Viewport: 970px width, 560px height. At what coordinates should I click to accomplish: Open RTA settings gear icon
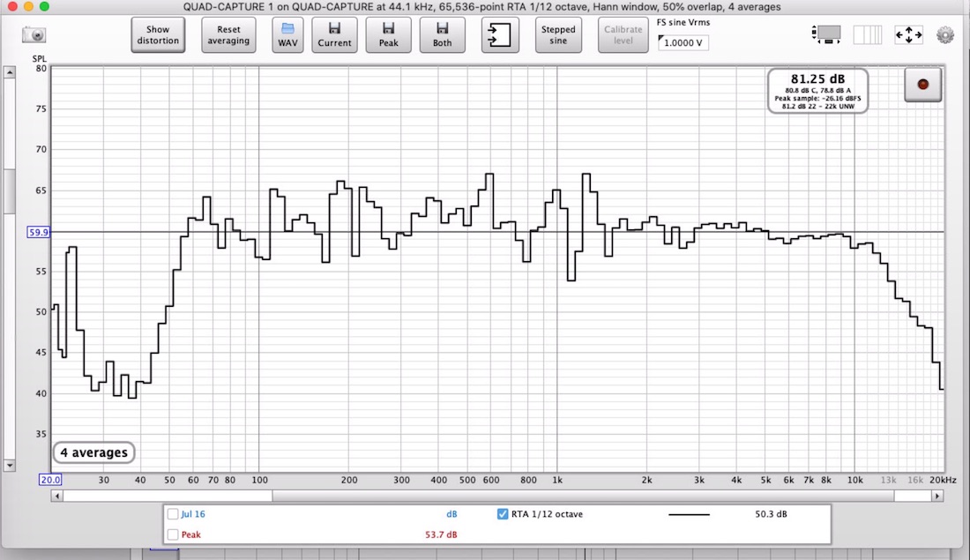944,34
